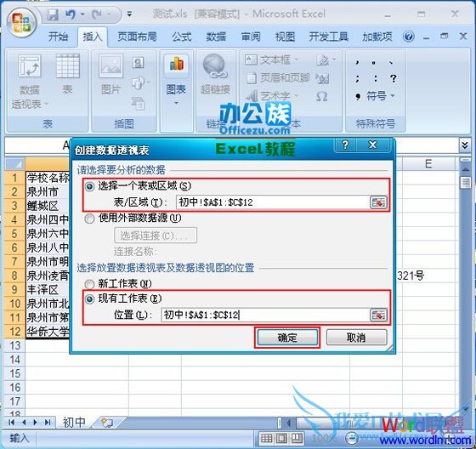This screenshot has width=476, height=449.
Task: Switch to the 视图 ribbon tab
Action: tap(285, 37)
